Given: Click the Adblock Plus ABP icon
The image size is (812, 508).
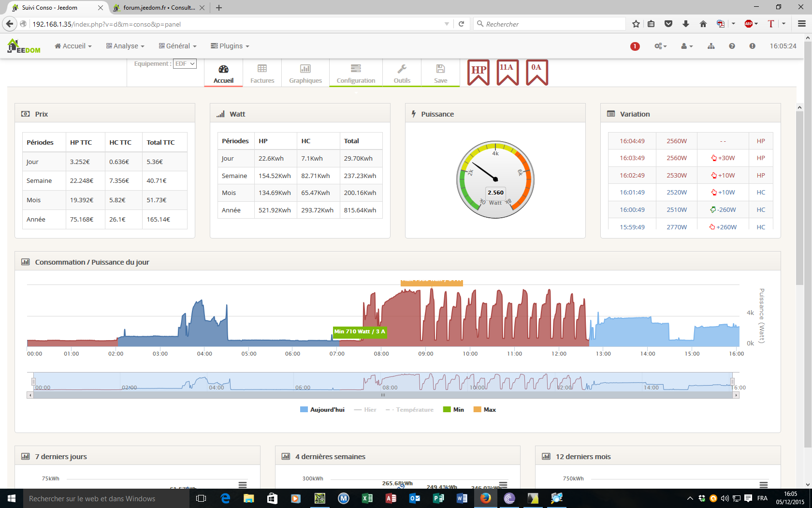Looking at the screenshot, I should tap(749, 24).
